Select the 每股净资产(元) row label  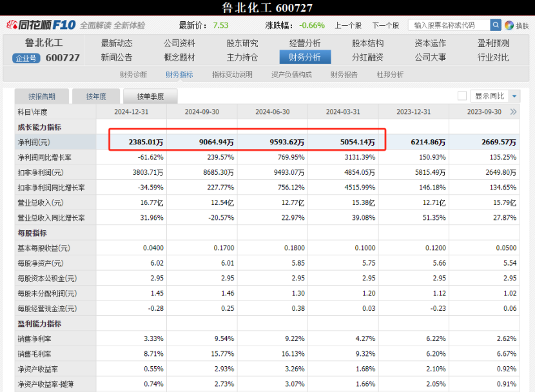(41, 264)
